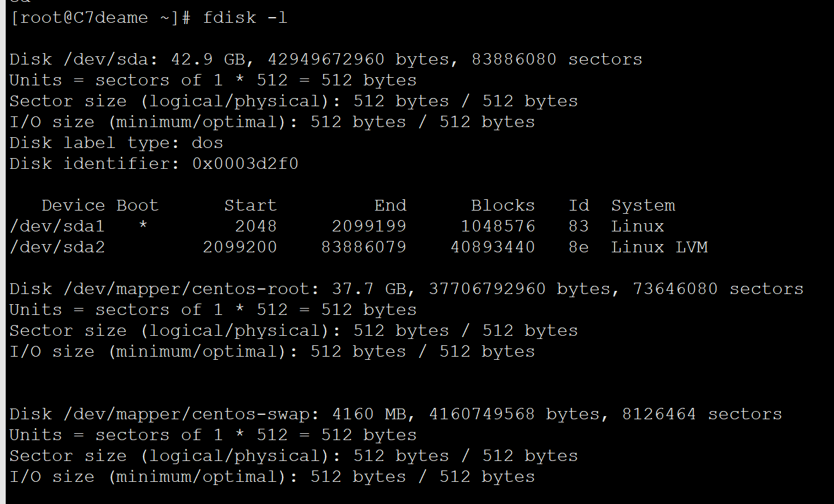Click the Id value 8e
Viewport: 834px width, 504px height.
click(x=579, y=247)
